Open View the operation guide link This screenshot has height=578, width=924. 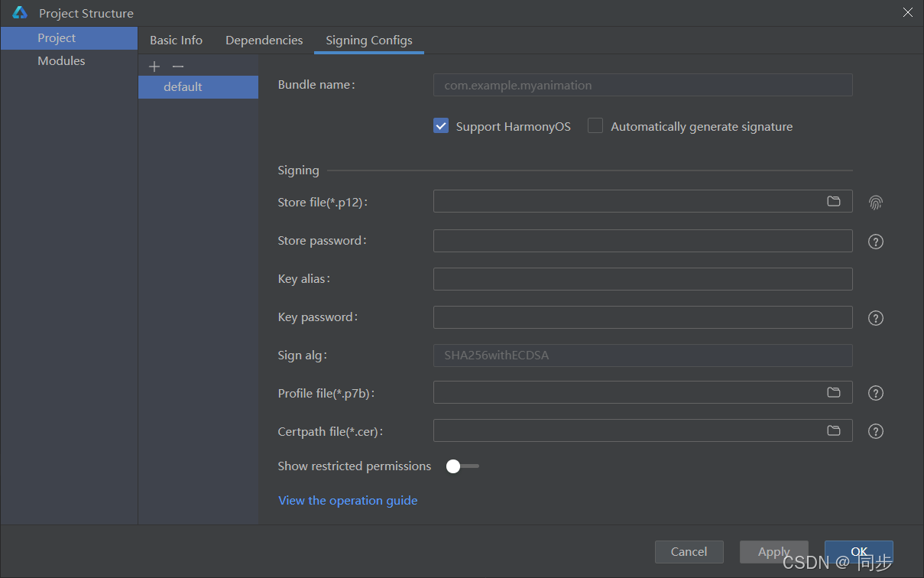(x=348, y=501)
